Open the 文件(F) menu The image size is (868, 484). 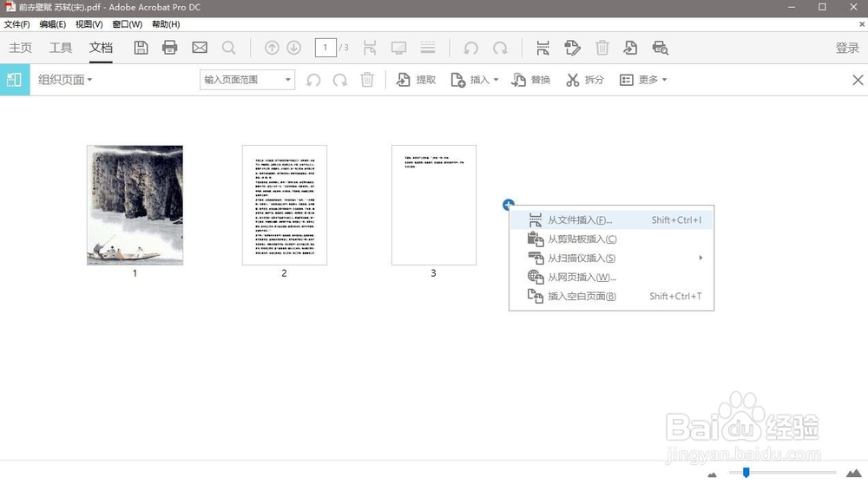(x=17, y=24)
